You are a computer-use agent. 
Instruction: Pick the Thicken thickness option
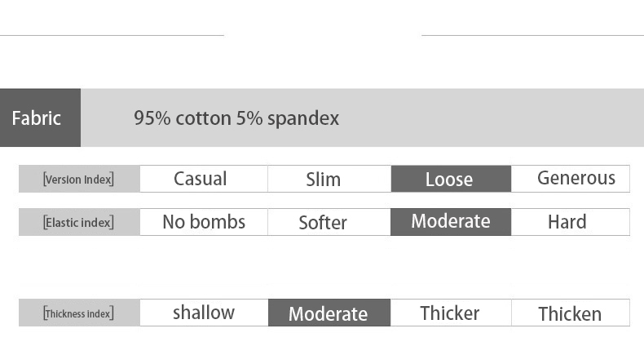(x=571, y=313)
